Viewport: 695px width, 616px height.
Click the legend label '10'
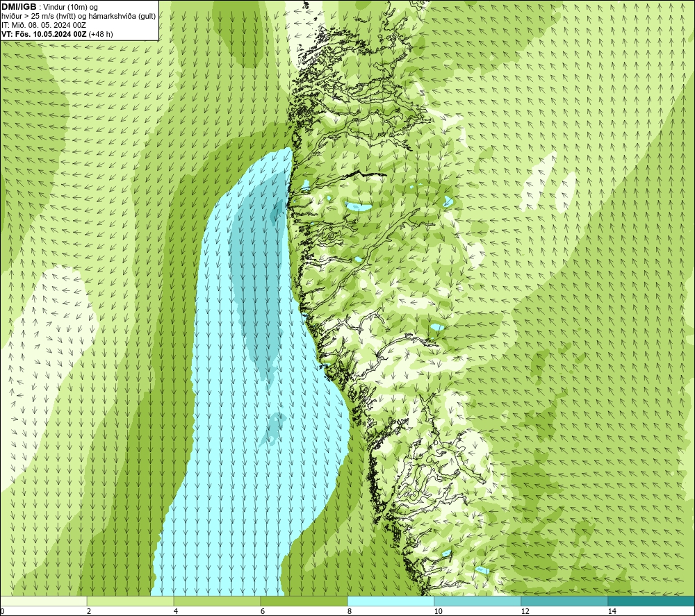click(438, 611)
